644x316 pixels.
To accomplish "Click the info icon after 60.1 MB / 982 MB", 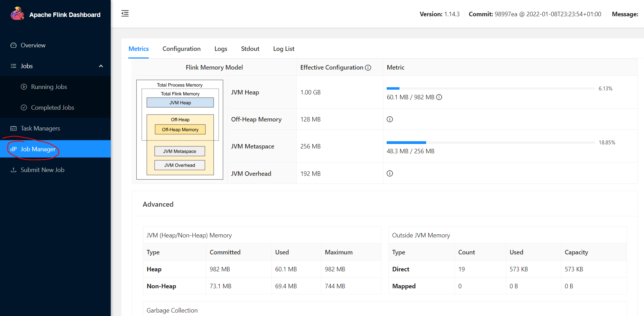I will pyautogui.click(x=439, y=97).
